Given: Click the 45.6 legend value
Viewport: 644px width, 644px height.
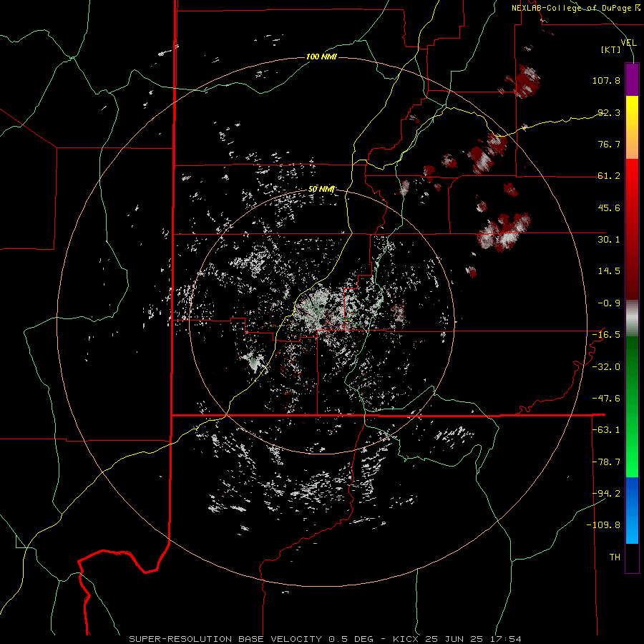Looking at the screenshot, I should click(x=609, y=208).
